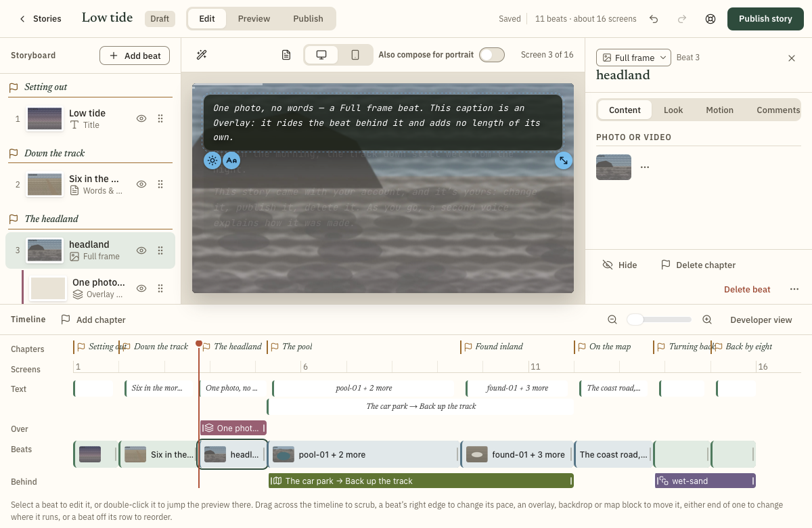Switch to Preview mode
This screenshot has width=812, height=528.
coord(254,19)
